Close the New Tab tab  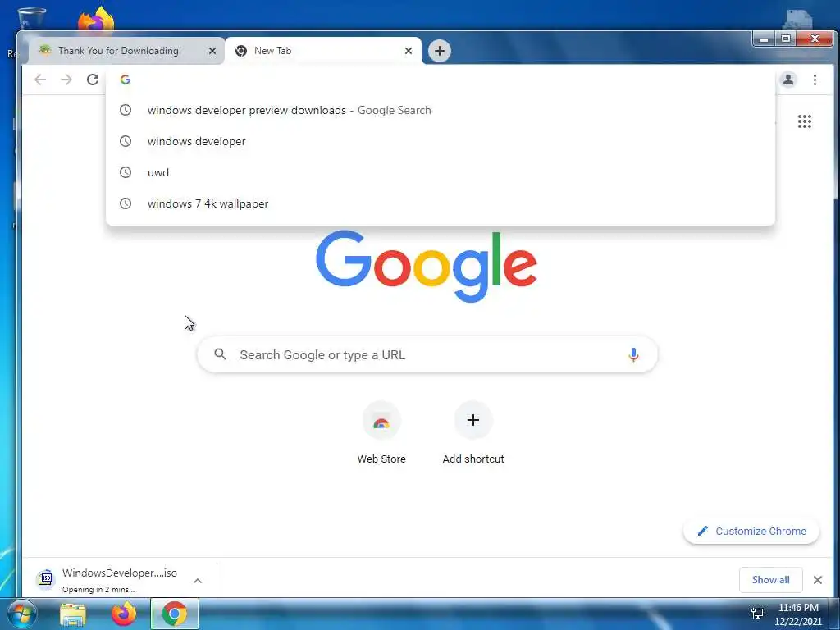click(x=409, y=51)
